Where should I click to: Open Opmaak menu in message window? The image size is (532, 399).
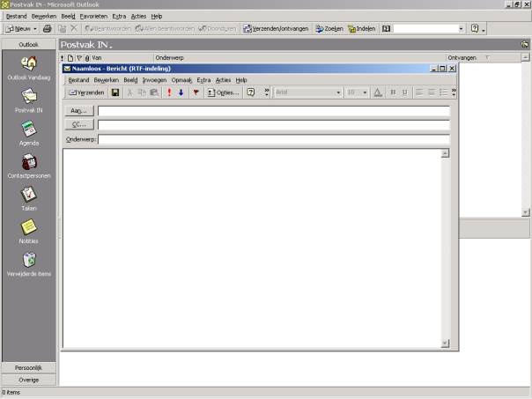point(181,80)
